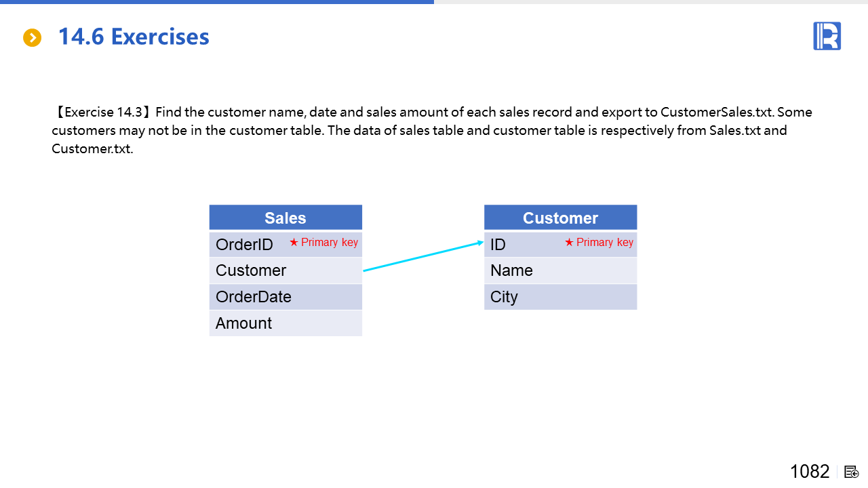The height and width of the screenshot is (488, 868).
Task: Click the OrderID field in the Sales table
Action: click(x=244, y=245)
